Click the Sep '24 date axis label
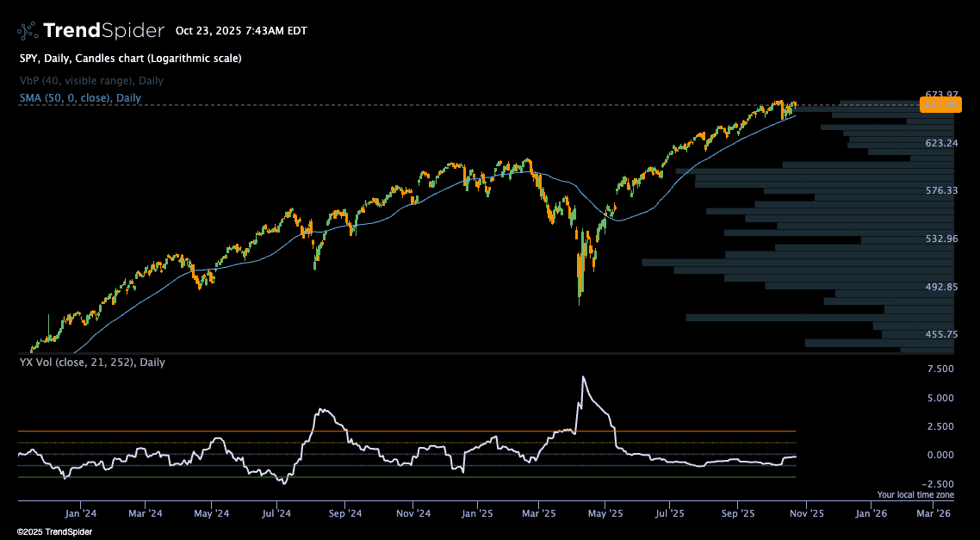 click(x=344, y=512)
